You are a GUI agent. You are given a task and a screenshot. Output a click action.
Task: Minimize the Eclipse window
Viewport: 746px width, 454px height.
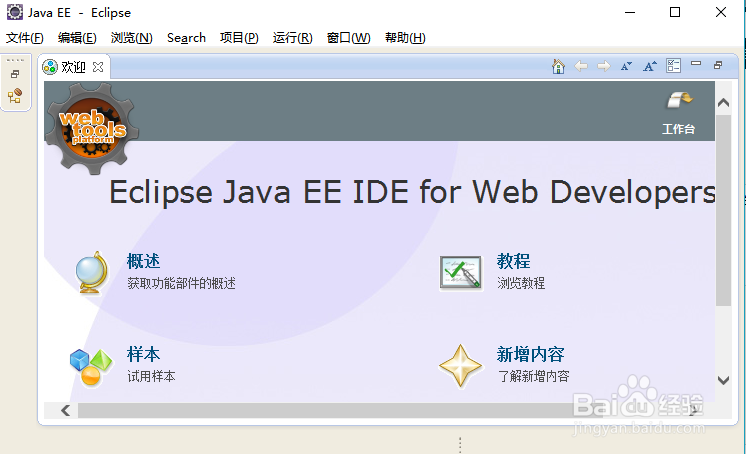coord(630,12)
